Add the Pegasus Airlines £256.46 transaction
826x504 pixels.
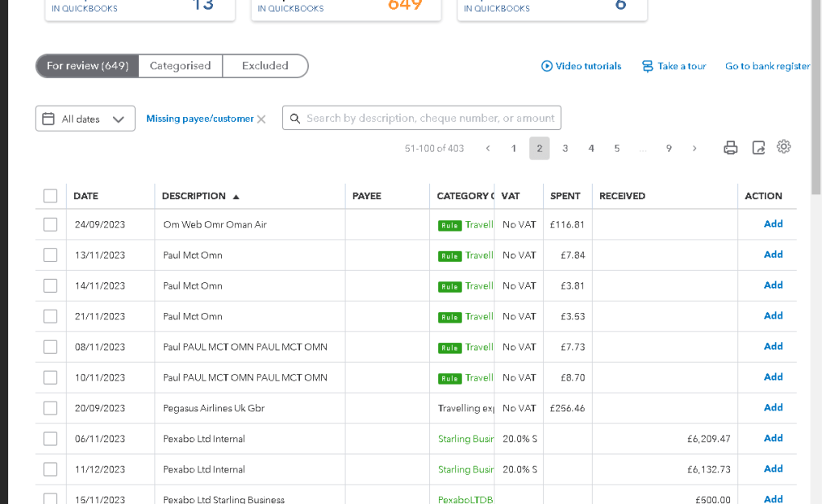tap(774, 407)
